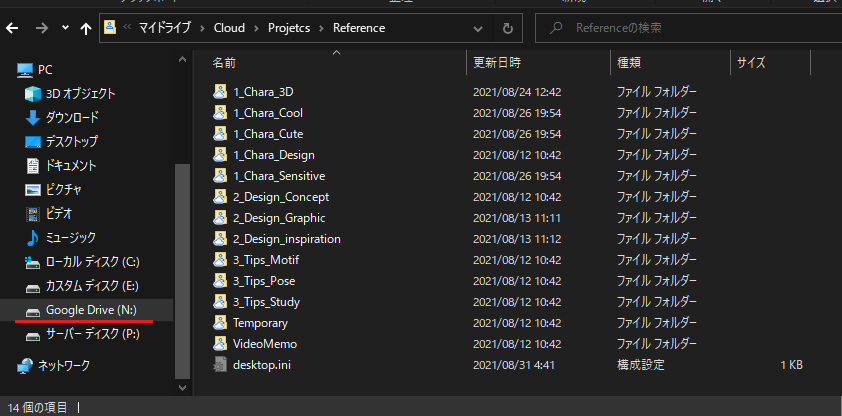Open recent locations dropdown arrow
This screenshot has height=416, width=842.
pos(66,28)
